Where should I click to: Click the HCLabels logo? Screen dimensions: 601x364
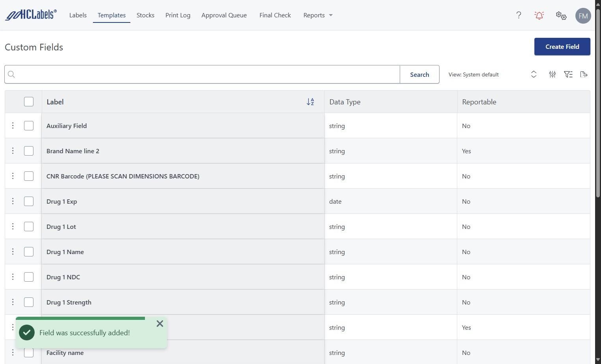(x=31, y=15)
